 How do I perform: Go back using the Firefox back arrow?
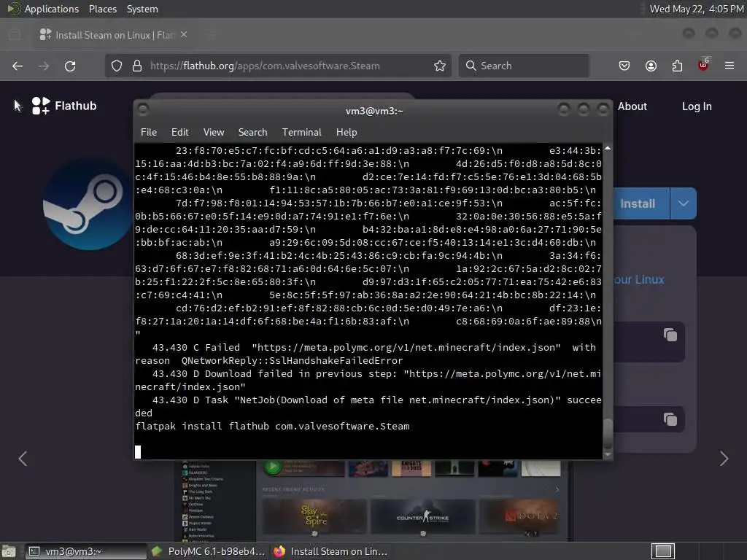[18, 66]
